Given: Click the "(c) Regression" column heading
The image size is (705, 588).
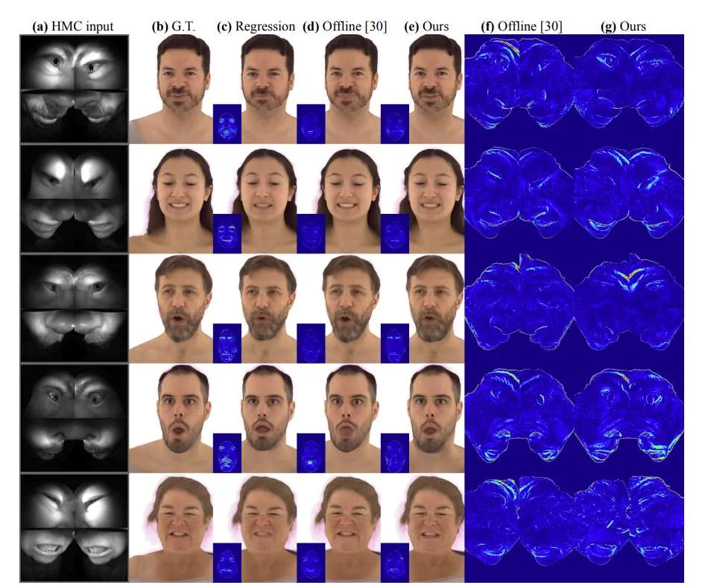Looking at the screenshot, I should coord(256,27).
